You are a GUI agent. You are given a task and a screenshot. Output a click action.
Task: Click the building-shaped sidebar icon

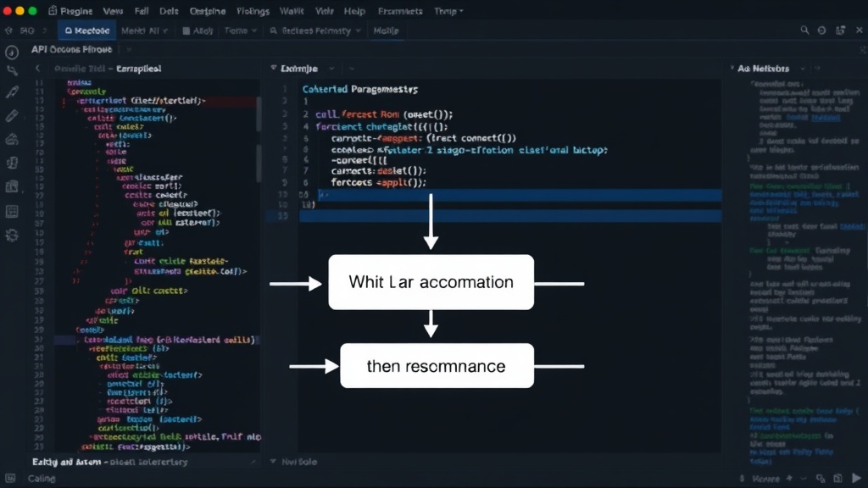click(x=12, y=186)
